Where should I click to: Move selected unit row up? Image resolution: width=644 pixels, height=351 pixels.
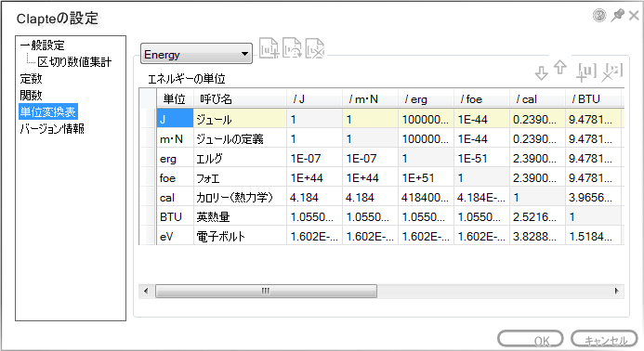pos(559,68)
